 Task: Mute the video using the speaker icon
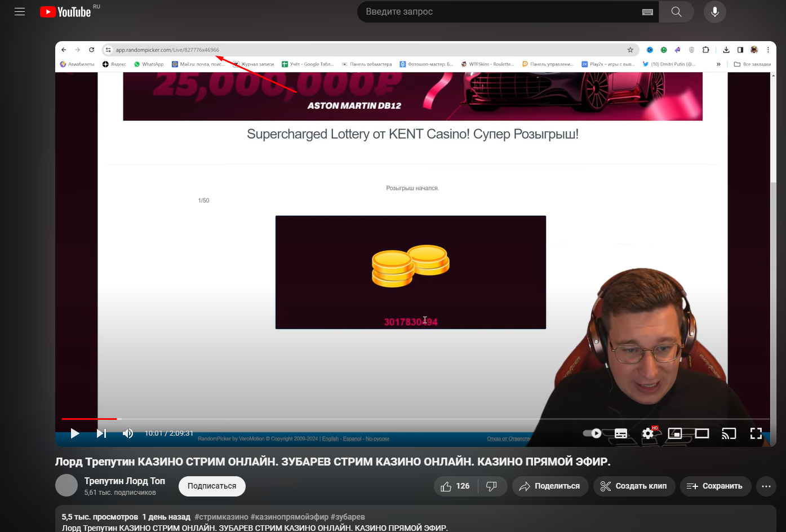128,433
